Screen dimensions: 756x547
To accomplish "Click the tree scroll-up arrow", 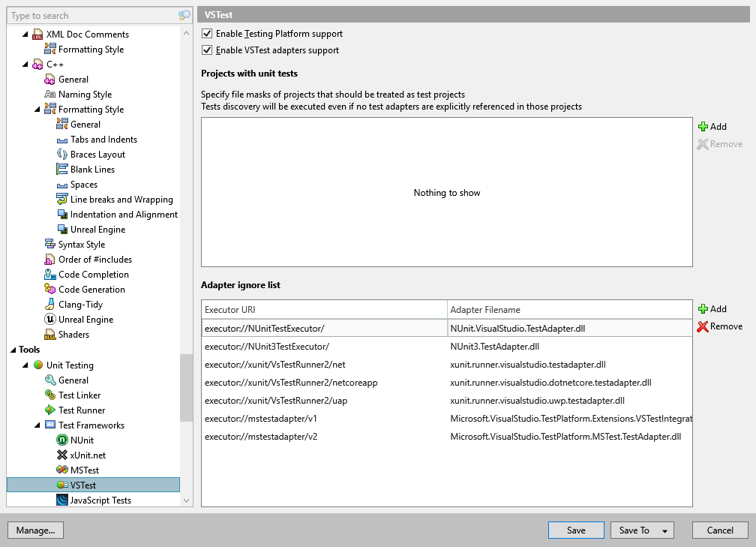I will [186, 33].
